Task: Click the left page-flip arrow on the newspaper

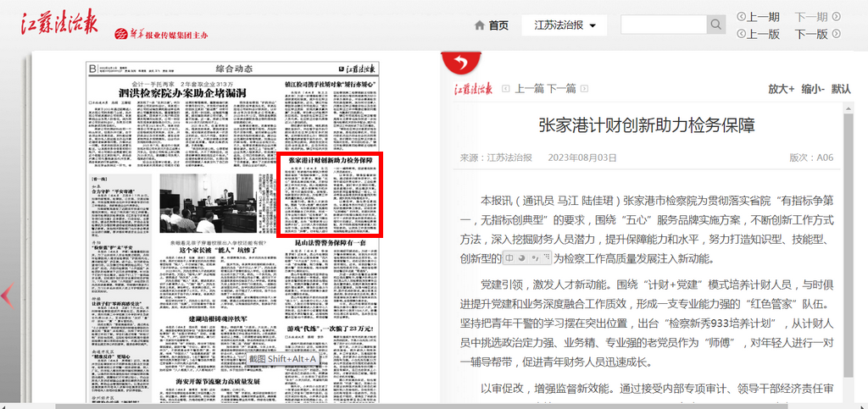Action: 7,295
